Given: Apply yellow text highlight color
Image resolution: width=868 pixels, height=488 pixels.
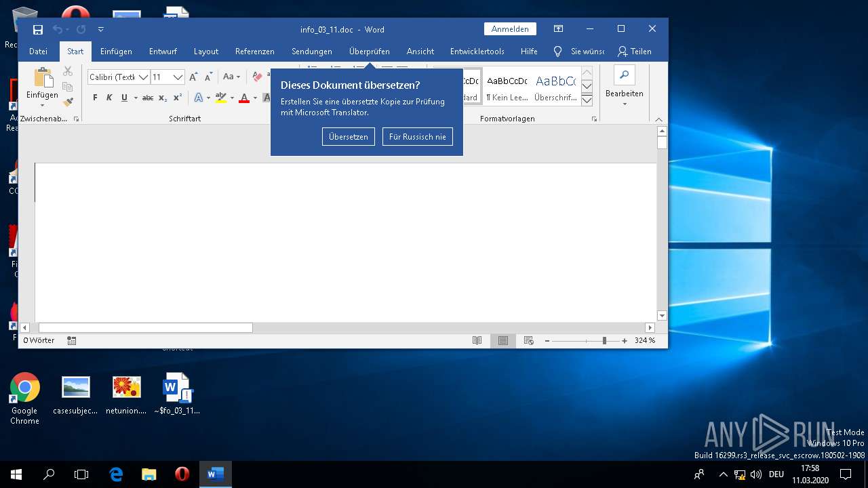Looking at the screenshot, I should tap(220, 98).
